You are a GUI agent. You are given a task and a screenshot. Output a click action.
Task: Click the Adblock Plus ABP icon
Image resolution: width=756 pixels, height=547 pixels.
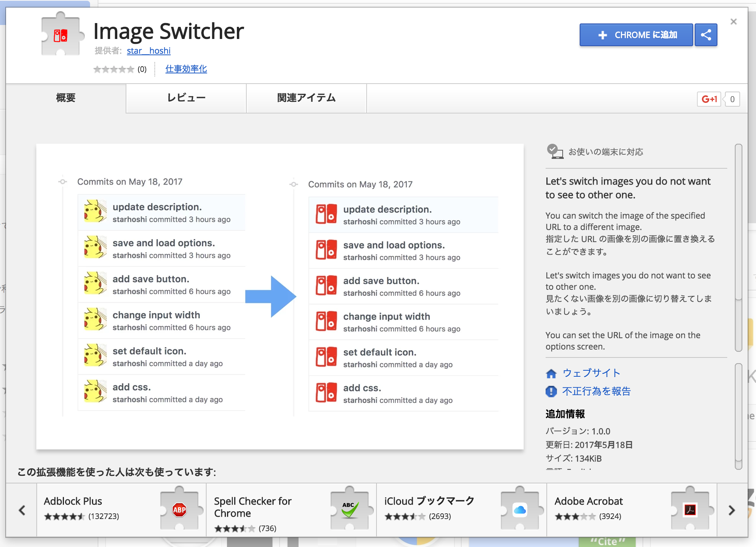click(x=179, y=510)
